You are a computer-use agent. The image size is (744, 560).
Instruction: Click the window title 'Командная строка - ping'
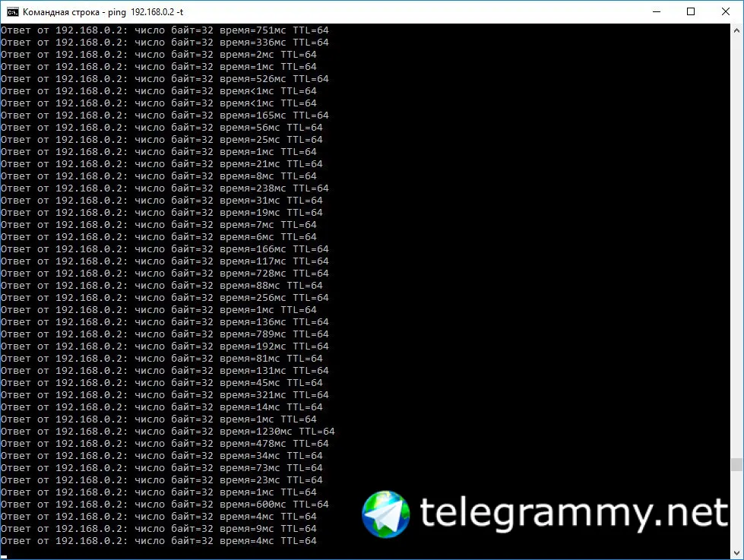74,12
